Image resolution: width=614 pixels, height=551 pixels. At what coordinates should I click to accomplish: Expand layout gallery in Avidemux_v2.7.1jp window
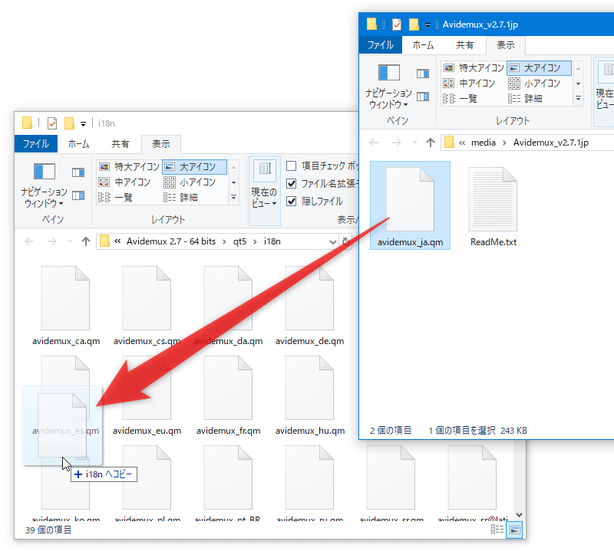click(x=578, y=98)
